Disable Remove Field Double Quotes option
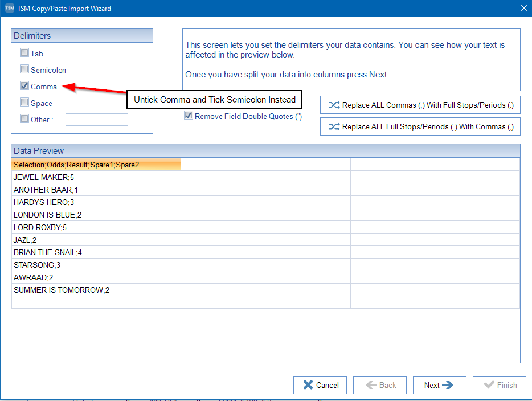532x401 pixels. [x=189, y=116]
